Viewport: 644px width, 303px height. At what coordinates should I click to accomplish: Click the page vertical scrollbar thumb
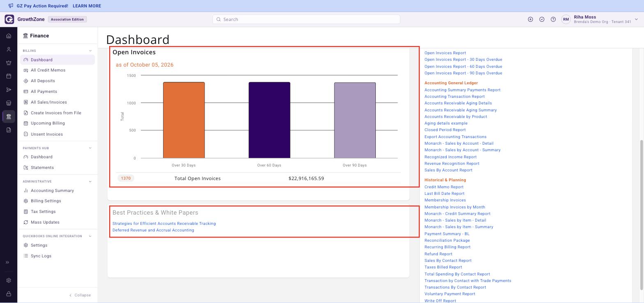pos(642,215)
